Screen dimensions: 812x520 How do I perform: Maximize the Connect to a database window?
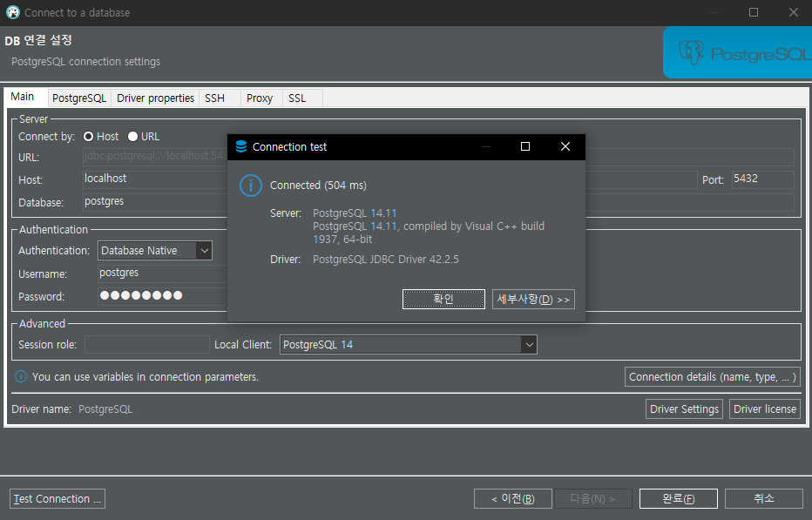(754, 12)
